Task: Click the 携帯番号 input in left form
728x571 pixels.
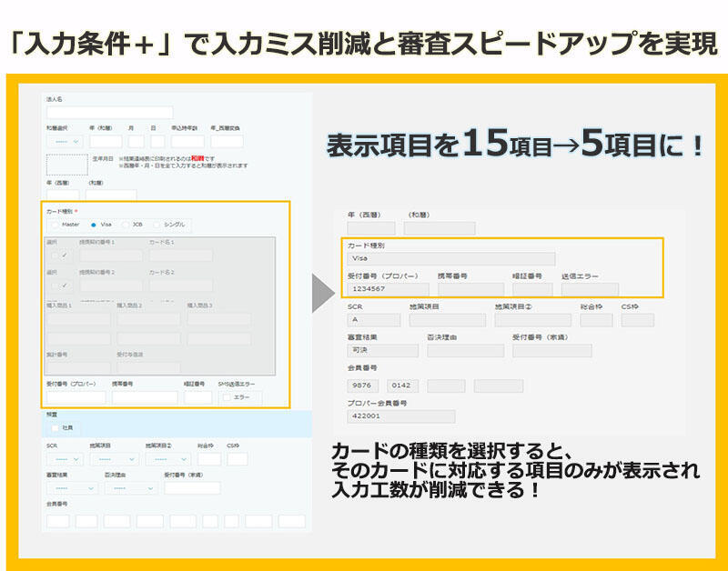Action: (x=144, y=397)
